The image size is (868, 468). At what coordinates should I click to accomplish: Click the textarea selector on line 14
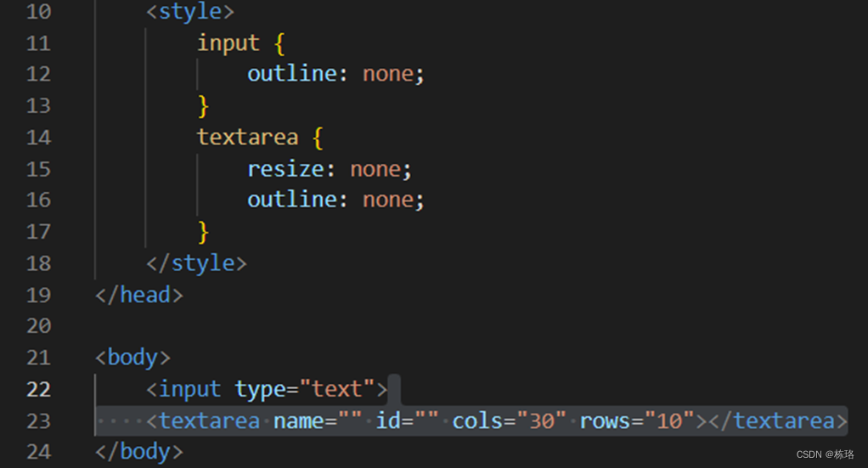pyautogui.click(x=247, y=137)
